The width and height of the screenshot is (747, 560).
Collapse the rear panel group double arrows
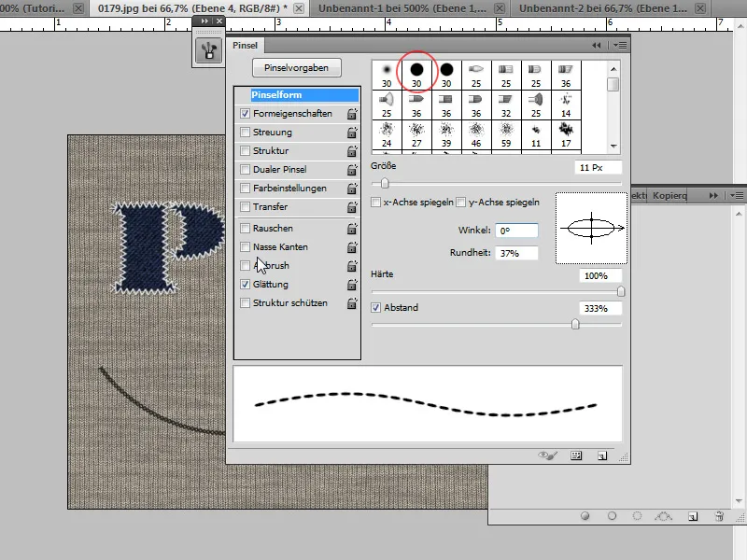pyautogui.click(x=713, y=196)
